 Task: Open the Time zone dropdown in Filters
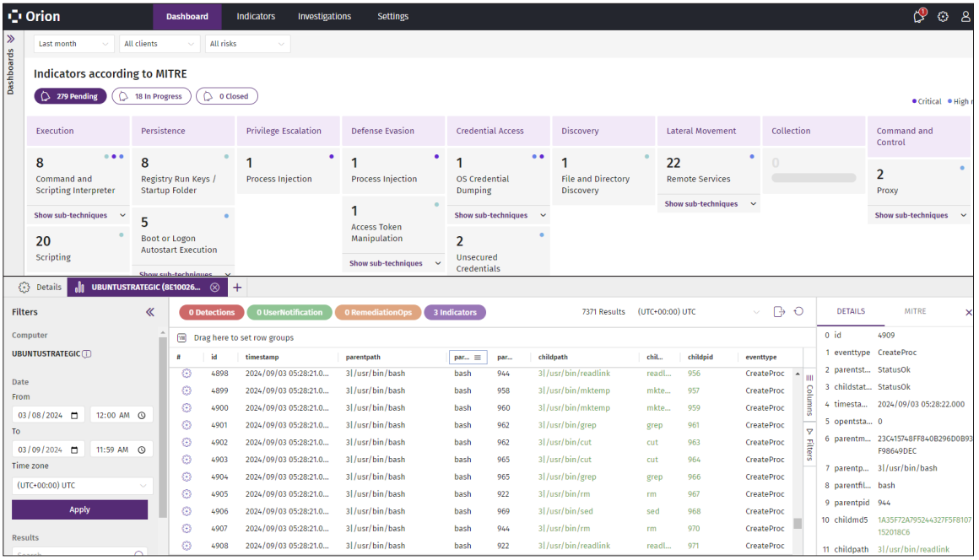point(82,486)
